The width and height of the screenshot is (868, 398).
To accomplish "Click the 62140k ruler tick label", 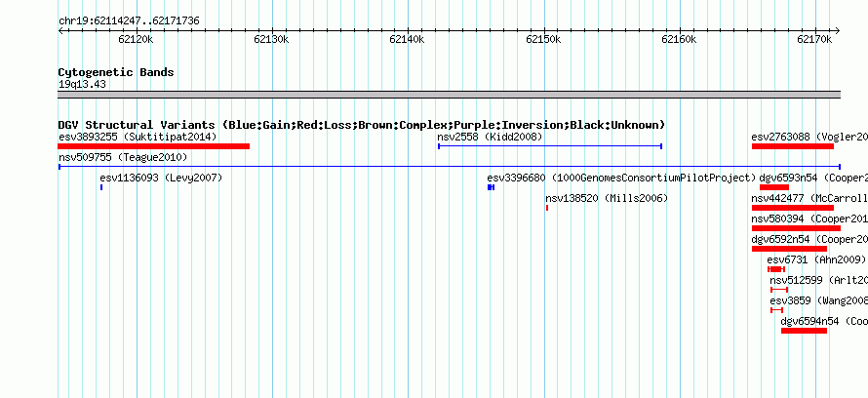I will [x=408, y=39].
